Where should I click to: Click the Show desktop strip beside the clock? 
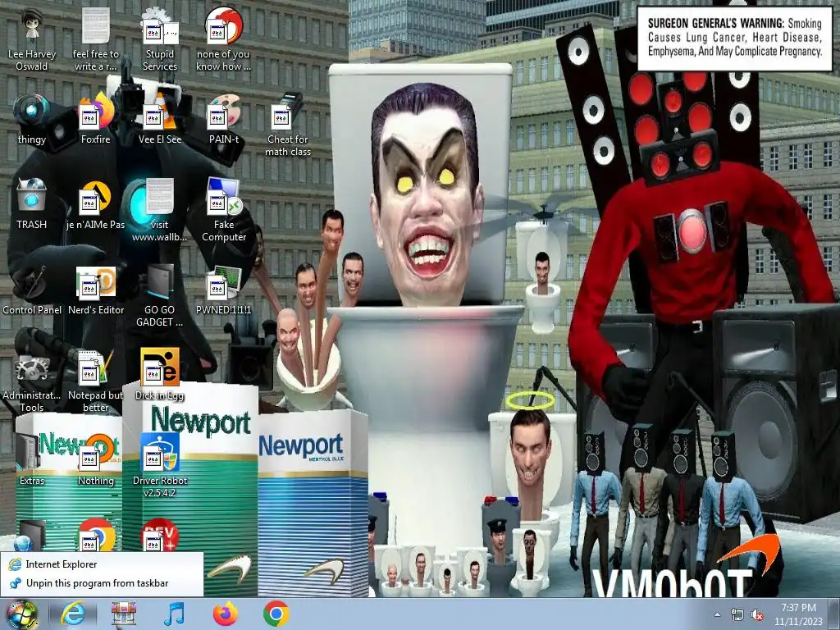tap(836, 614)
